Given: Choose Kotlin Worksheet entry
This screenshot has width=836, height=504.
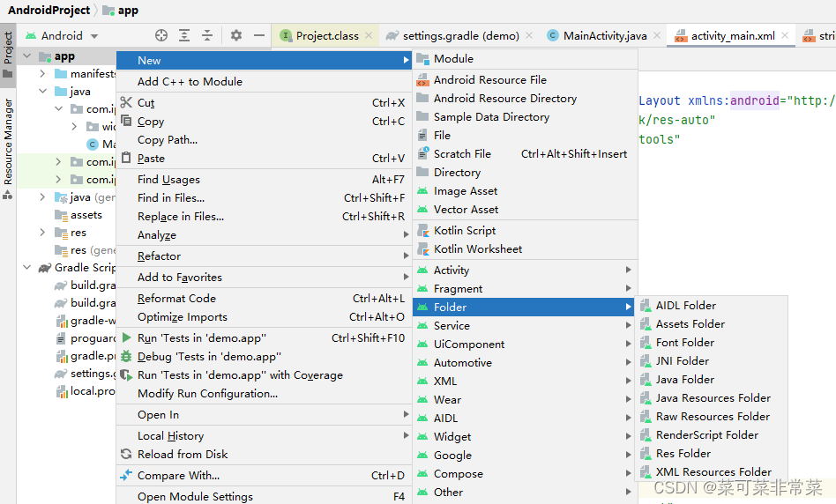Looking at the screenshot, I should [526, 248].
